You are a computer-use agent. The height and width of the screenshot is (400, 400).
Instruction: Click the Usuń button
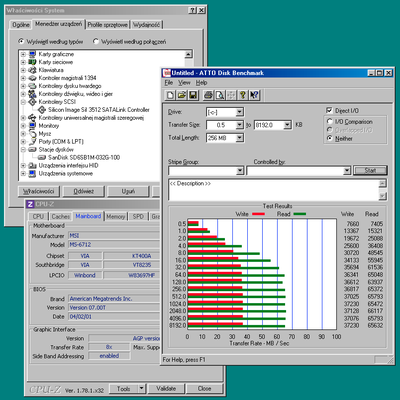pos(128,191)
